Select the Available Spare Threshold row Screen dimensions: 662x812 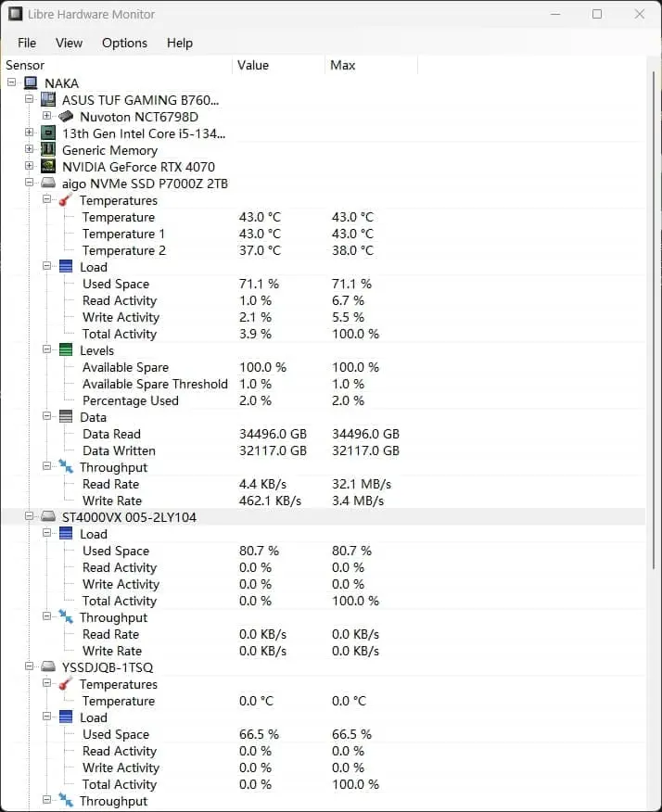point(324,384)
